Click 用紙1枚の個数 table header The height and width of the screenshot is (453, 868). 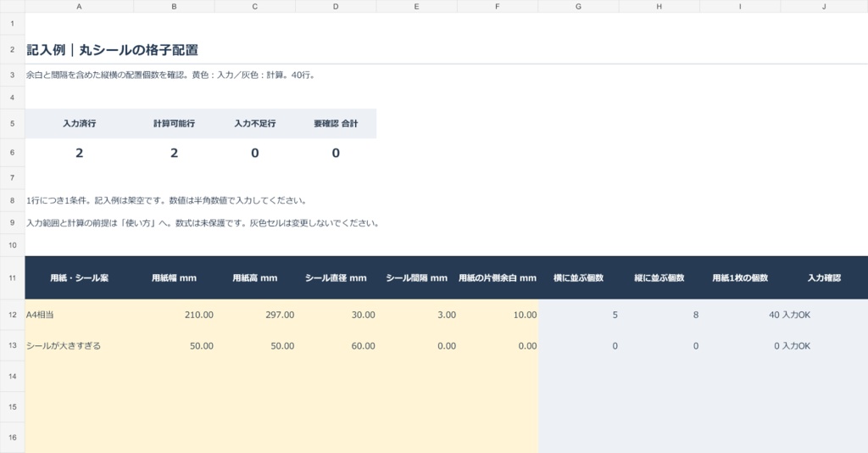739,278
